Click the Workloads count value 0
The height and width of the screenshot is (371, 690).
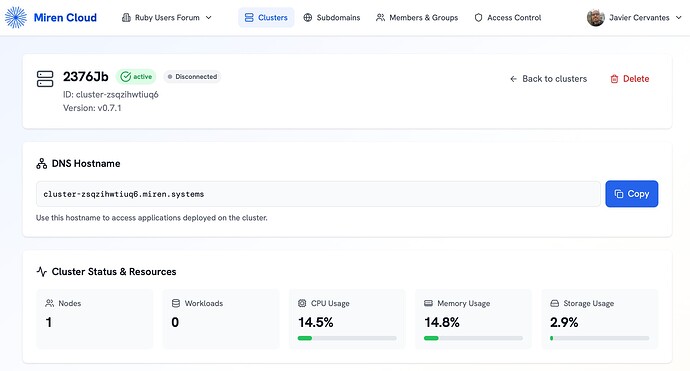pyautogui.click(x=175, y=322)
